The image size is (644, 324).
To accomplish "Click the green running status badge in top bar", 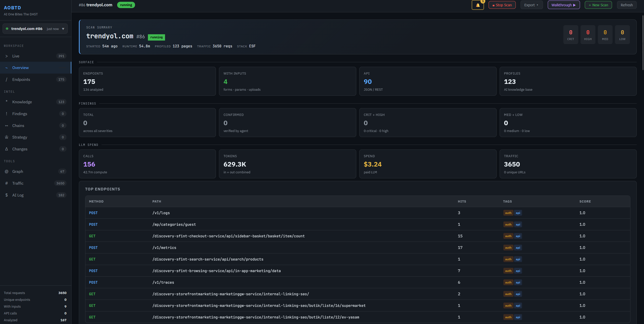I will coord(126,5).
